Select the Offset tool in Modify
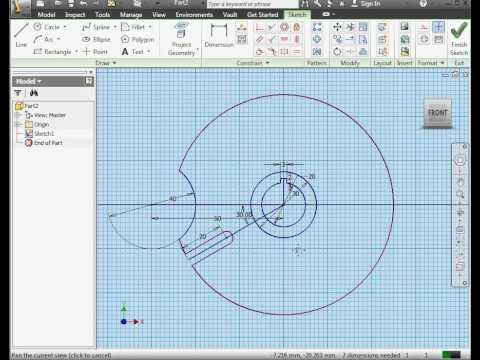The height and width of the screenshot is (360, 480). click(363, 52)
